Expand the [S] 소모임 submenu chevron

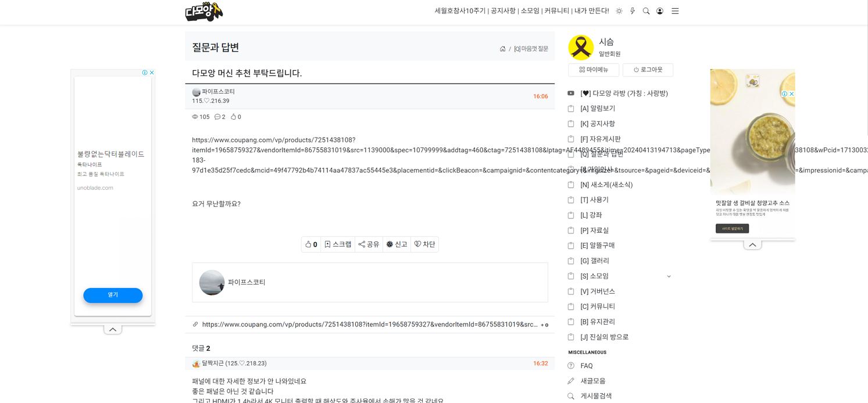(x=669, y=276)
